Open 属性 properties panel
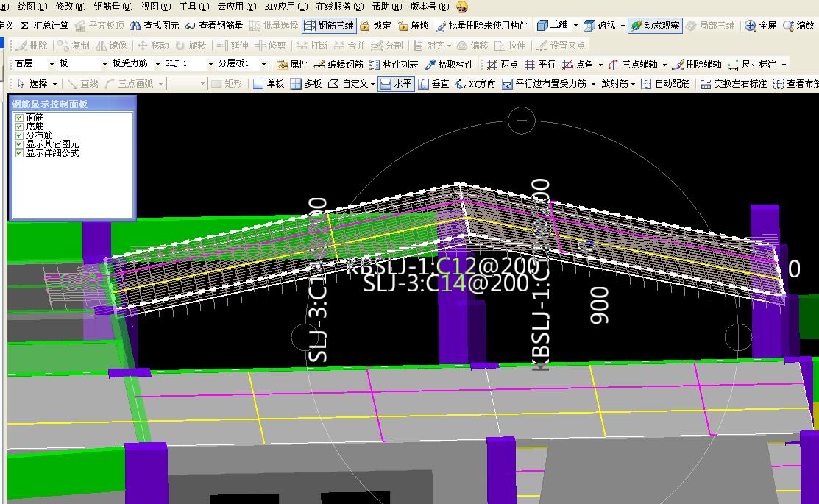Viewport: 819px width, 504px height. [293, 65]
